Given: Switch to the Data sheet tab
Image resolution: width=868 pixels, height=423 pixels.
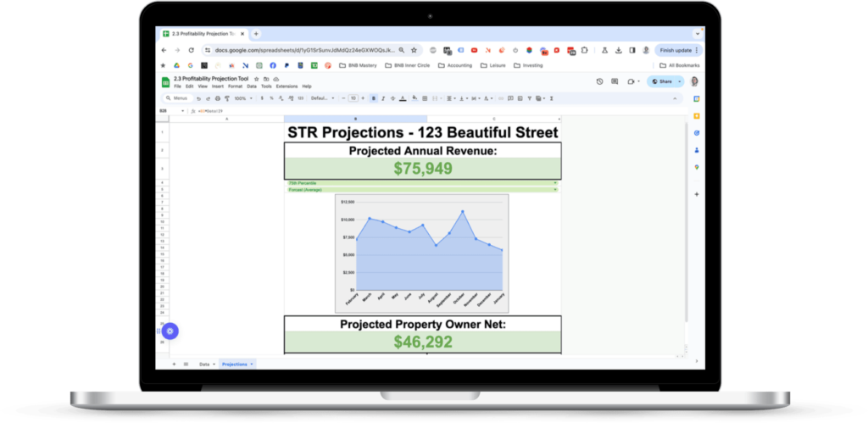Looking at the screenshot, I should pos(204,364).
